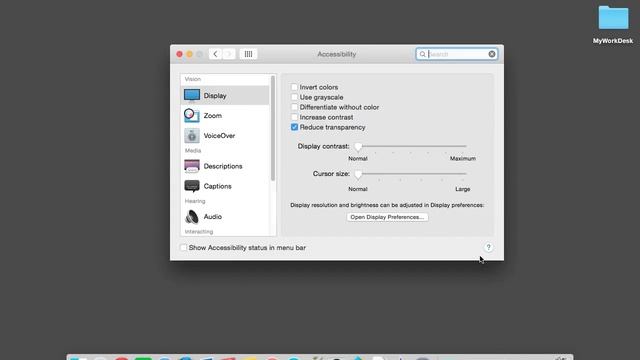
Task: Select the Display sidebar icon
Action: click(192, 95)
